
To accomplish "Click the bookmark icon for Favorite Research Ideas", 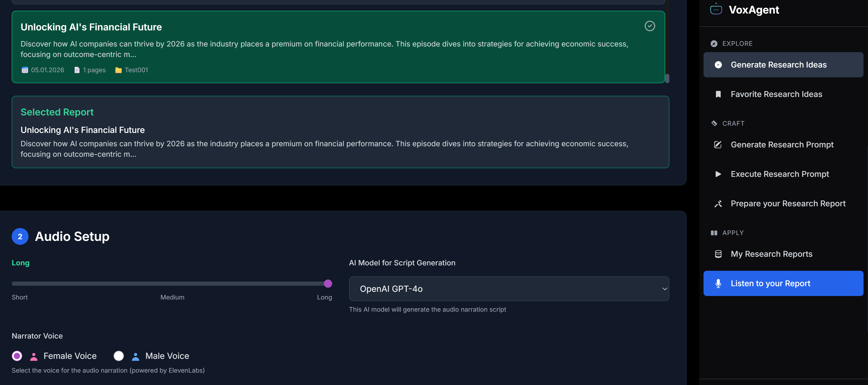I will (718, 94).
